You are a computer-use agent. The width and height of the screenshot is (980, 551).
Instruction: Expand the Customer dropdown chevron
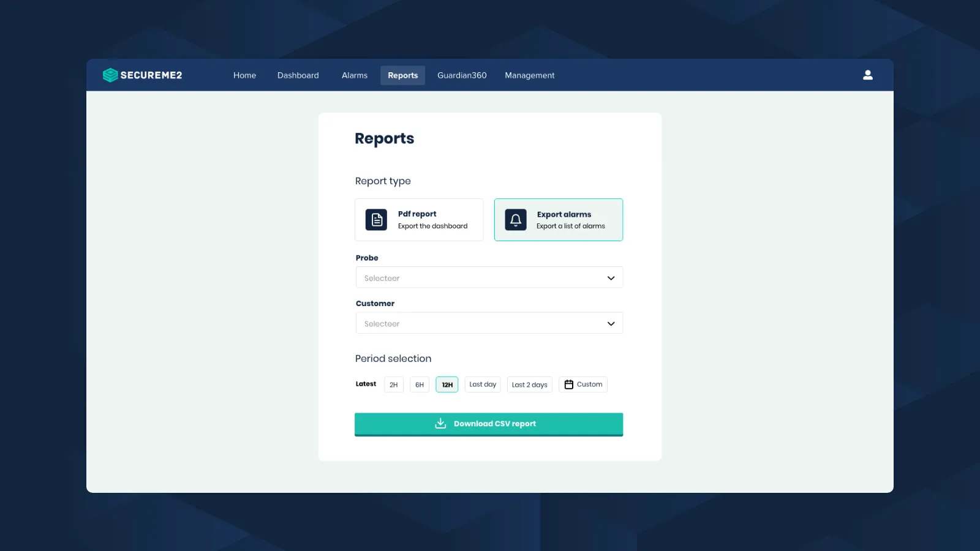611,324
